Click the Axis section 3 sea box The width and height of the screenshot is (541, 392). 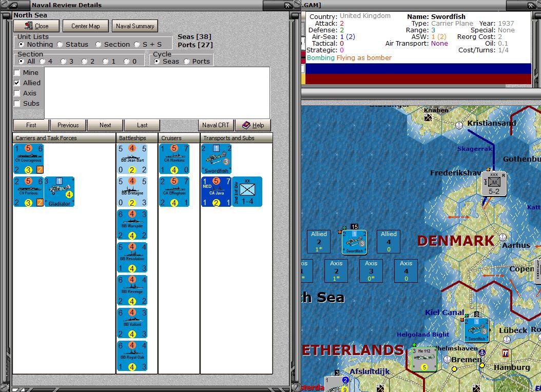click(371, 270)
